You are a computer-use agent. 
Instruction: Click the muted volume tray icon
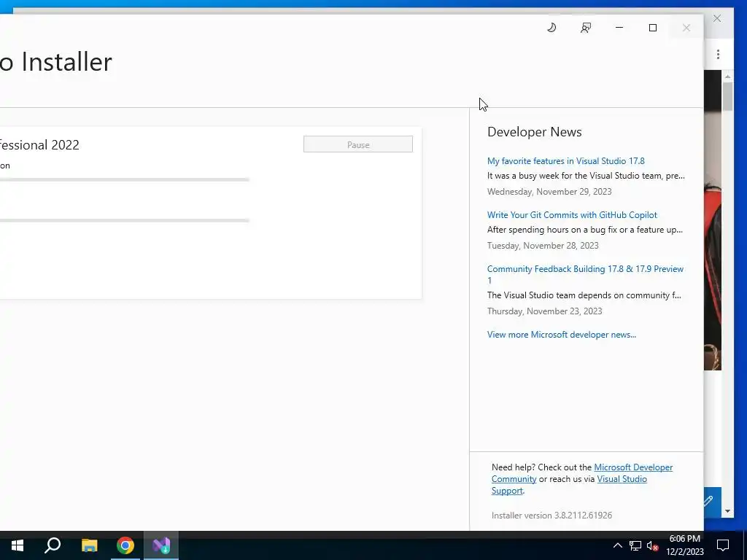(652, 545)
